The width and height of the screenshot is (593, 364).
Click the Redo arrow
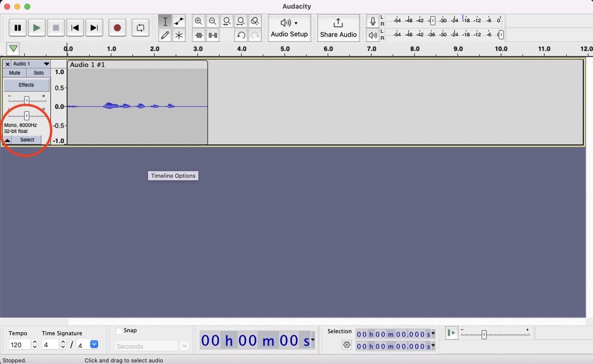[255, 35]
